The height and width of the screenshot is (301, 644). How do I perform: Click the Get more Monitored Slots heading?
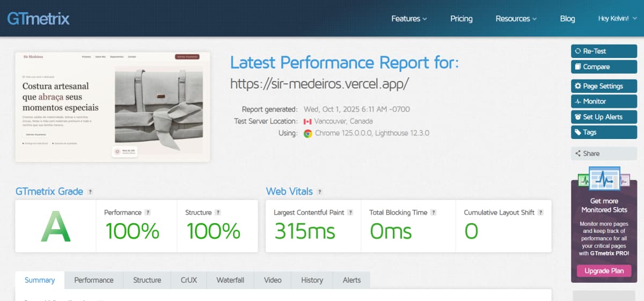(x=604, y=205)
